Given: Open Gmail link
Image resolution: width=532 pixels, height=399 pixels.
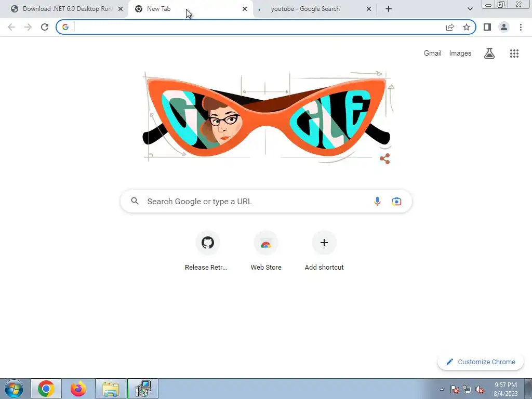Looking at the screenshot, I should 432,54.
